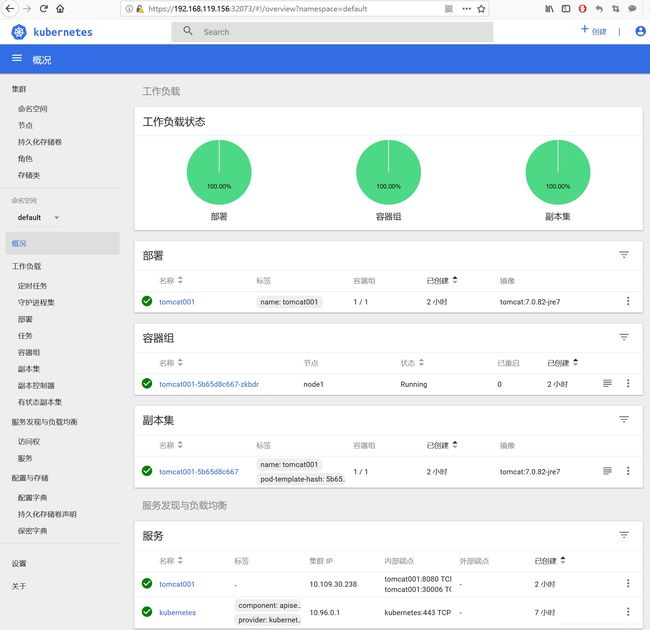Open 守护进程集 daemon sets in sidebar
650x630 pixels.
36,302
